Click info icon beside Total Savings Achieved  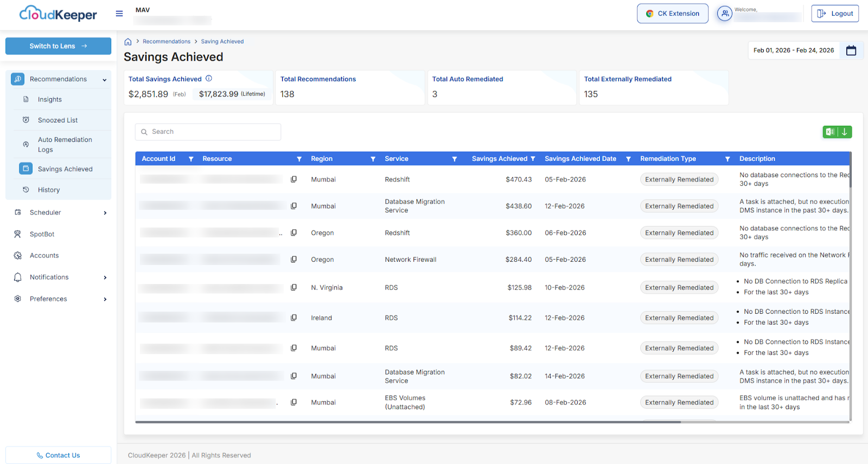(209, 79)
